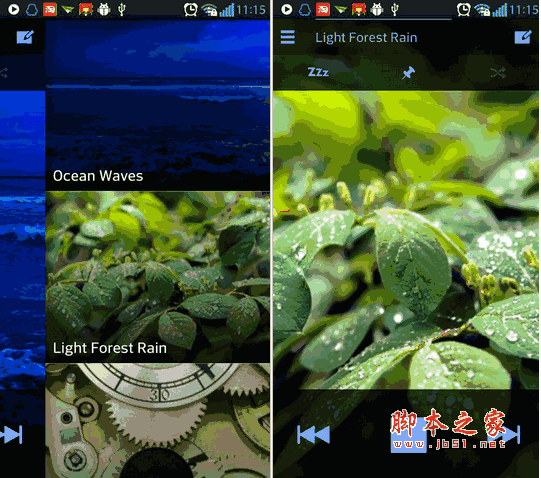Tap the Wi-Fi icon in left status bar
This screenshot has width=541, height=478.
click(209, 10)
